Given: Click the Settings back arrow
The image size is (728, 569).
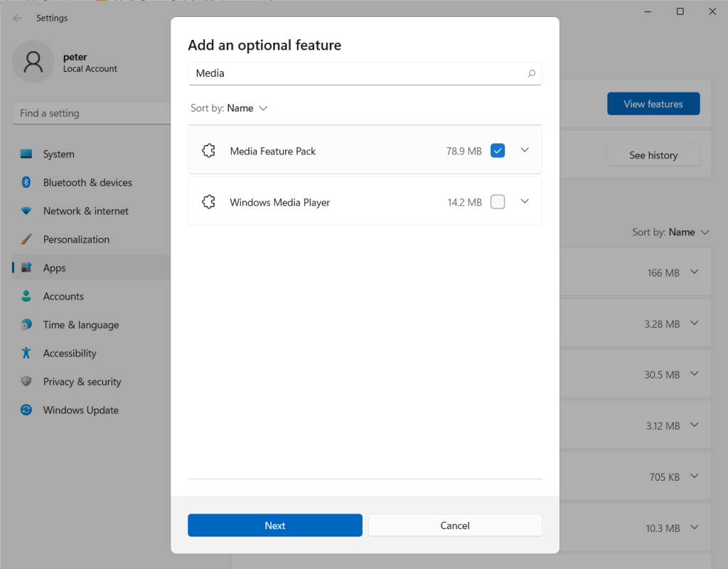Looking at the screenshot, I should pos(18,18).
